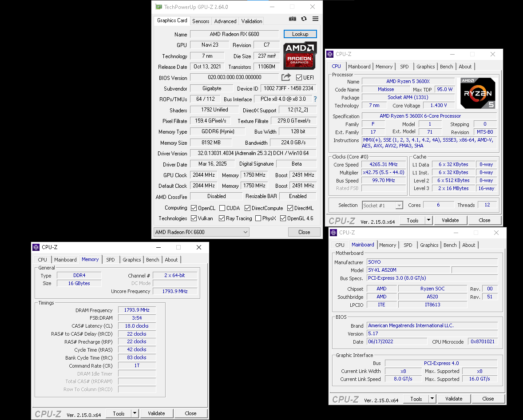Click Validate in Mainboard CPU-Z window

click(454, 399)
